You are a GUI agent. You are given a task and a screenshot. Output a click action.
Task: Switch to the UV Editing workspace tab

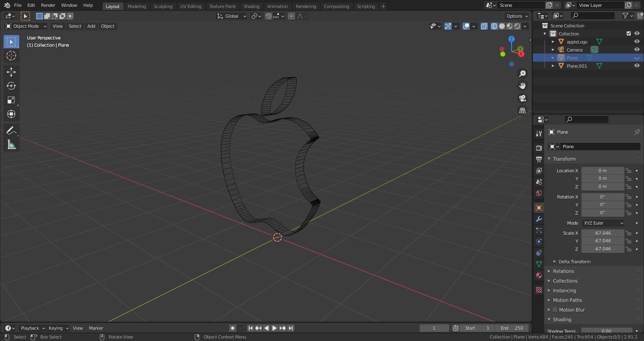(191, 6)
